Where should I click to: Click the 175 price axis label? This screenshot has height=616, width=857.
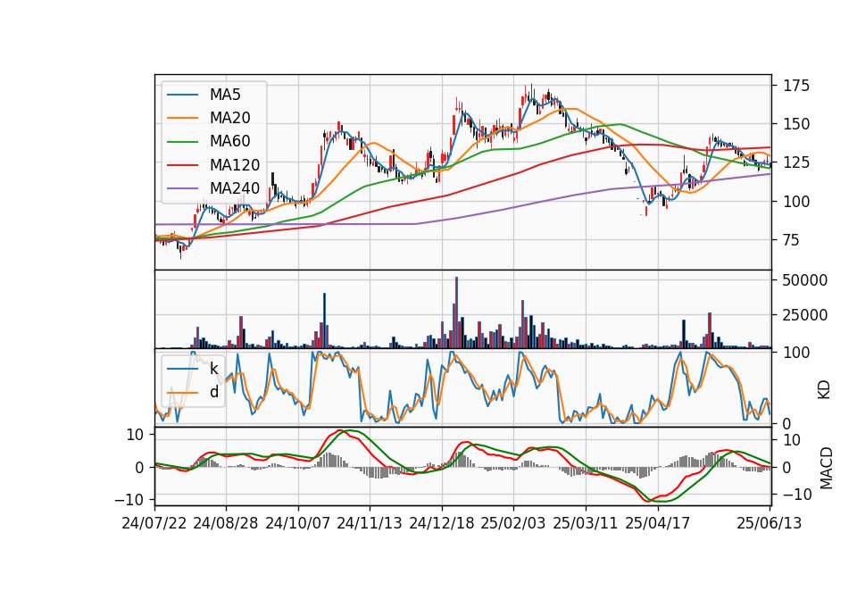click(796, 86)
